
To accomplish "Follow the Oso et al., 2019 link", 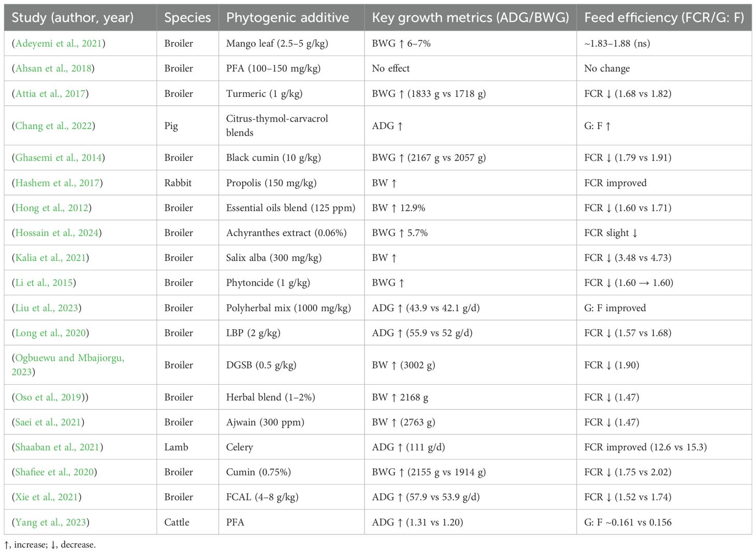I will [x=48, y=397].
